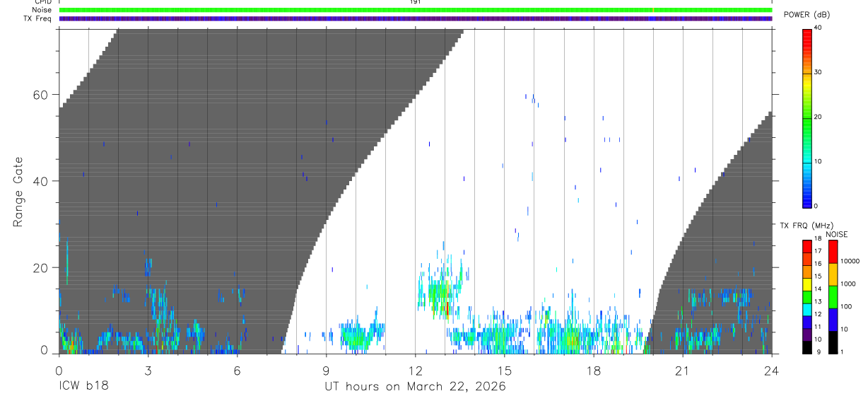Image resolution: width=868 pixels, height=401 pixels.
Task: Click the red swatch of the NOISE legend
Action: tap(833, 252)
